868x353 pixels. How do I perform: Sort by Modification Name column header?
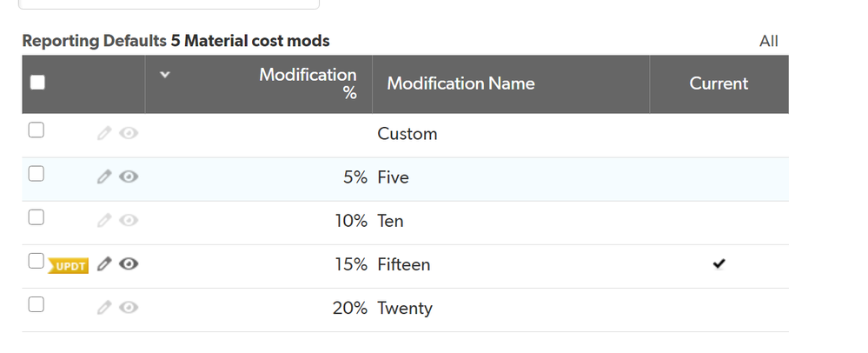click(461, 83)
